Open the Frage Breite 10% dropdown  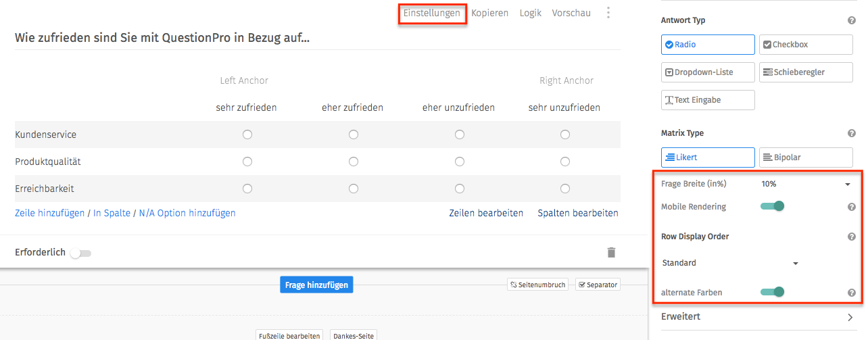click(805, 184)
